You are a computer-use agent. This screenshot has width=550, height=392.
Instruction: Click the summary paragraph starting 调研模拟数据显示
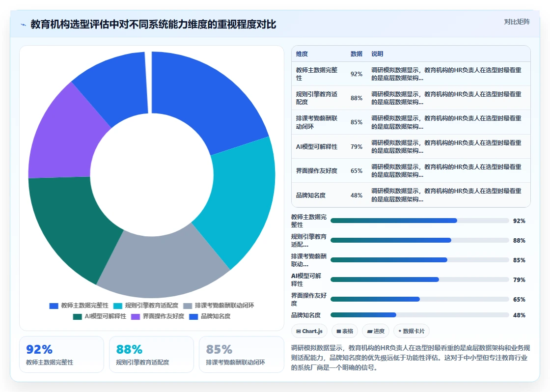coord(411,358)
